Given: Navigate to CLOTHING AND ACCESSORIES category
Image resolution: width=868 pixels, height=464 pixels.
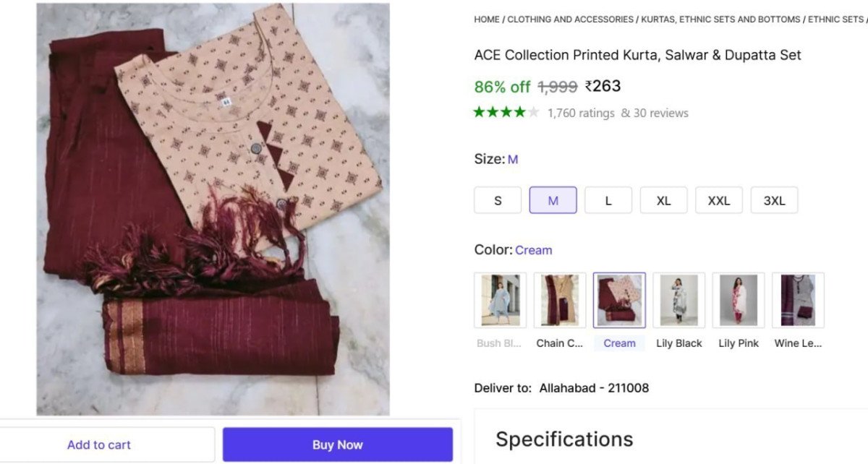Looking at the screenshot, I should click(x=571, y=20).
